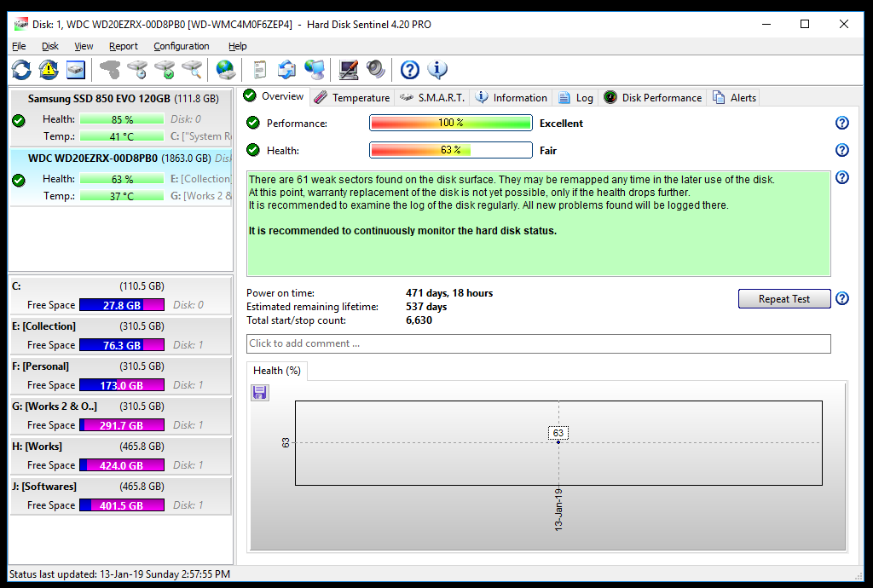Click the Health 63 % bar in overview

click(x=450, y=150)
